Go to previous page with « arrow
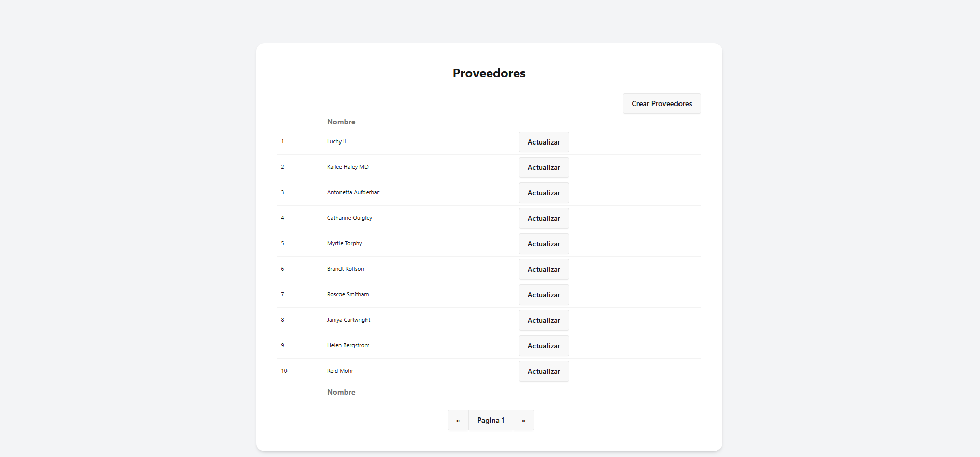The width and height of the screenshot is (980, 457). pos(458,420)
